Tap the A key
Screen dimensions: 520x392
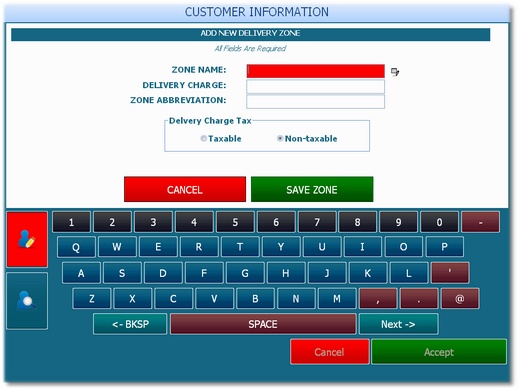point(81,273)
